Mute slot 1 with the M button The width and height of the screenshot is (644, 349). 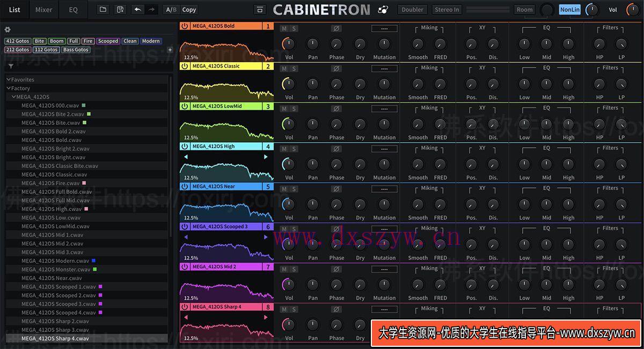pos(284,28)
